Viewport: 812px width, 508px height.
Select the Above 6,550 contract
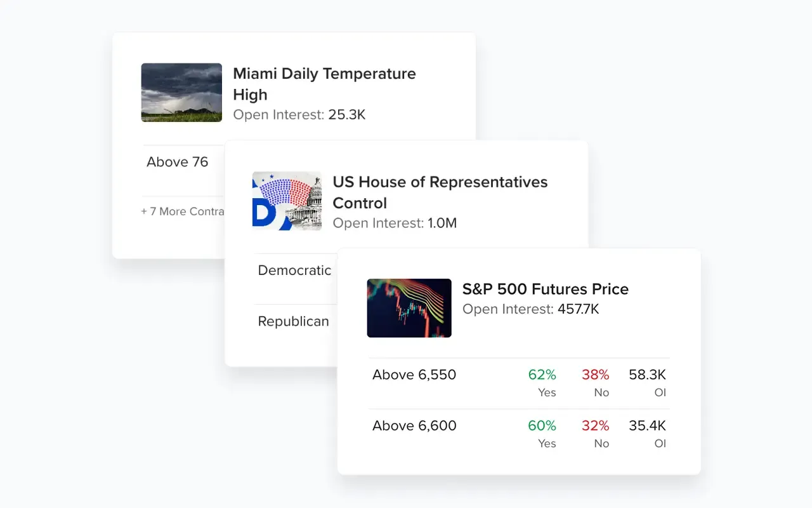414,375
